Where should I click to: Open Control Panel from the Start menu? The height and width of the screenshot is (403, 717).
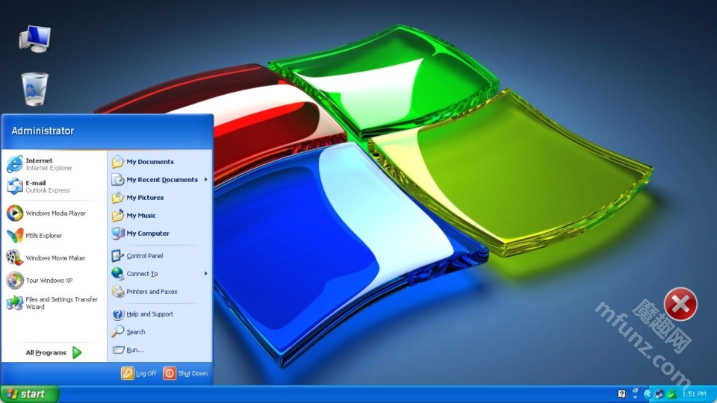(144, 256)
